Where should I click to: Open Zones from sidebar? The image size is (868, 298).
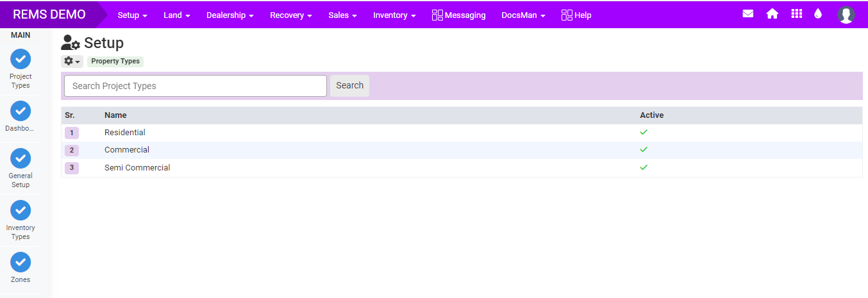(21, 262)
